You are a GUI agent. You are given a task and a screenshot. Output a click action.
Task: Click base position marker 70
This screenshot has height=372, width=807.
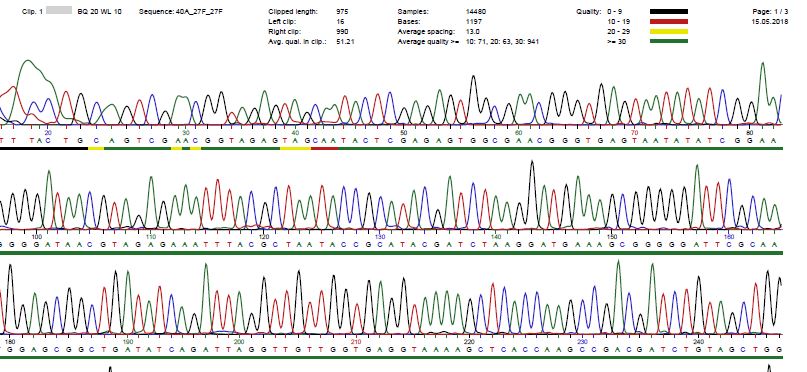(634, 132)
